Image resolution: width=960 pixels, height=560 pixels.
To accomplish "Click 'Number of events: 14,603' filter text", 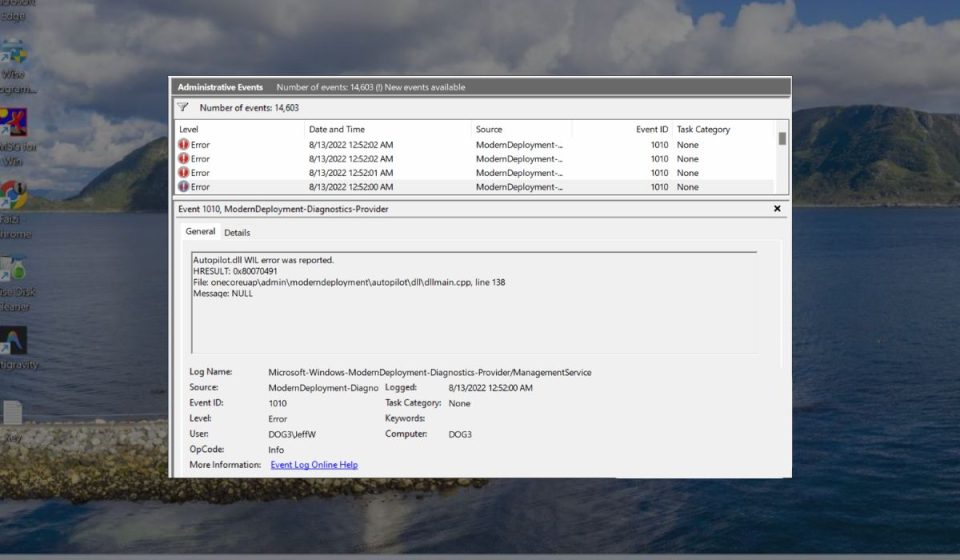I will 249,108.
